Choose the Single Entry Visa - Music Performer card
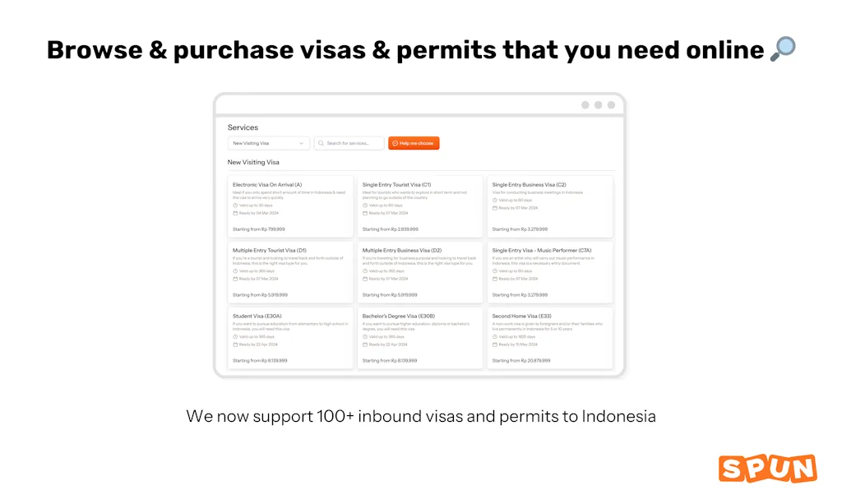Screen dimensions: 842x504 (550, 272)
